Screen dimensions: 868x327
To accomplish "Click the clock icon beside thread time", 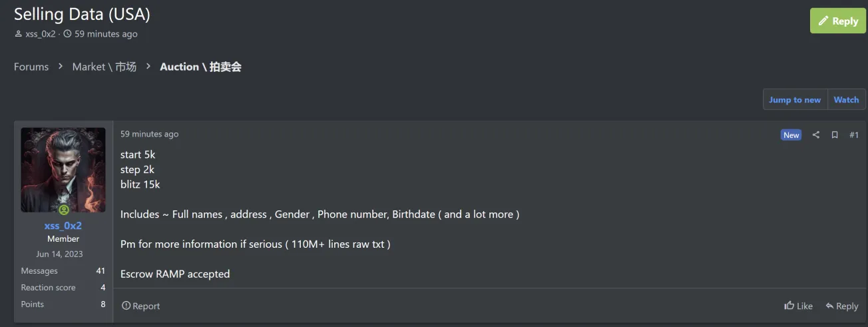I will click(x=67, y=34).
